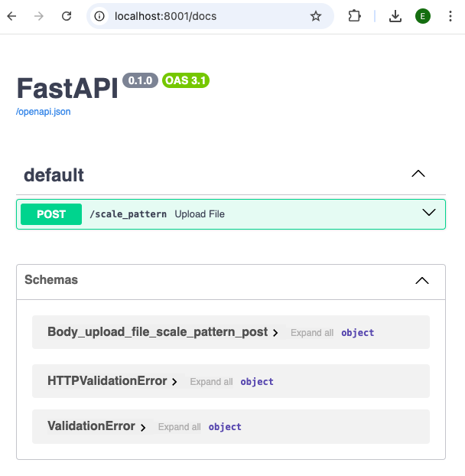Click the object label for Body_upload_file_scale_pattern_post
This screenshot has height=476, width=465.
click(358, 333)
